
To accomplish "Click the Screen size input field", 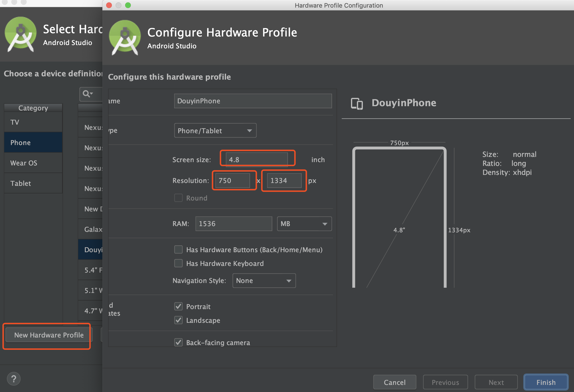I will [256, 160].
